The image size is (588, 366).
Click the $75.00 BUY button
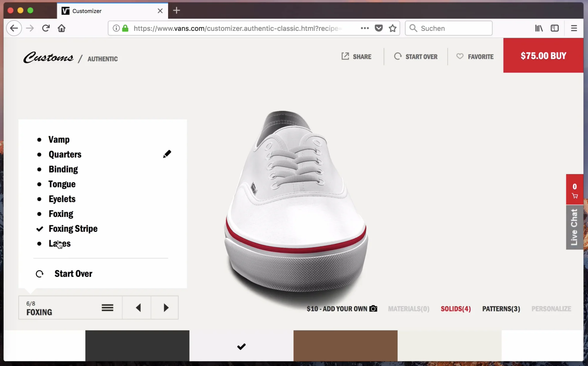pos(543,56)
